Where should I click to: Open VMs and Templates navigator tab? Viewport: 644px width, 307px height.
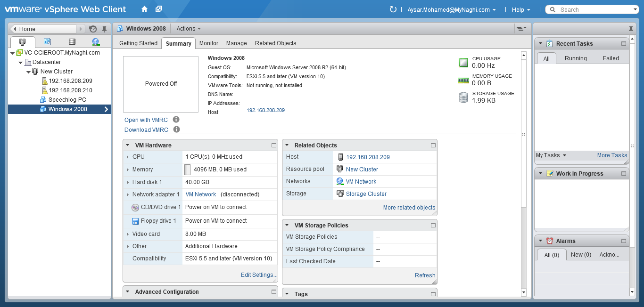[47, 42]
